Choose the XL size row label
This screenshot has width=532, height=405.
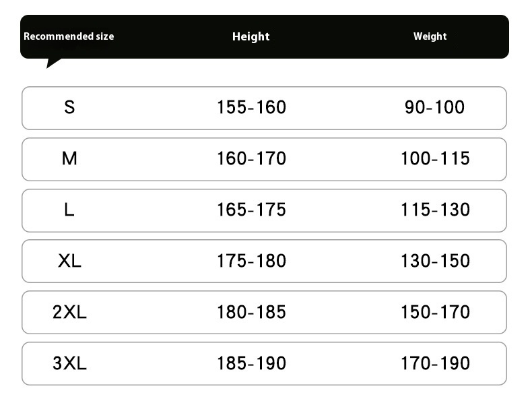click(69, 261)
